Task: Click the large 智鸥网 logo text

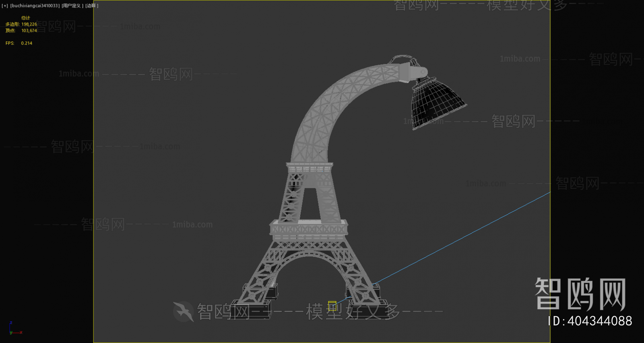Action: [x=580, y=294]
